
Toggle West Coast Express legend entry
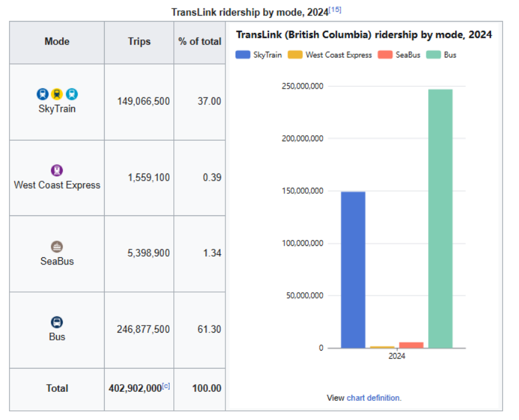pyautogui.click(x=330, y=54)
